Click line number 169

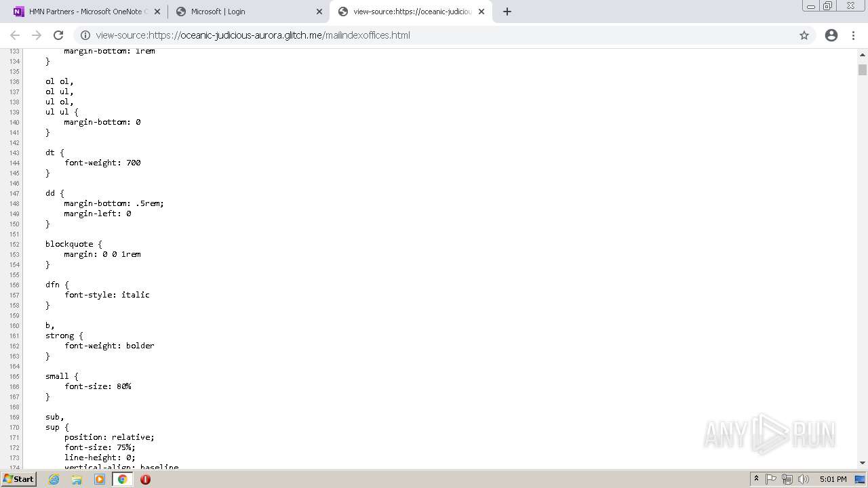pos(14,418)
